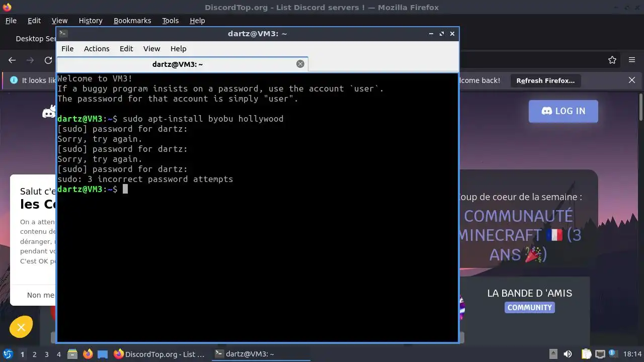
Task: Click the "Welcome to VM3!" line
Action: pyautogui.click(x=95, y=78)
